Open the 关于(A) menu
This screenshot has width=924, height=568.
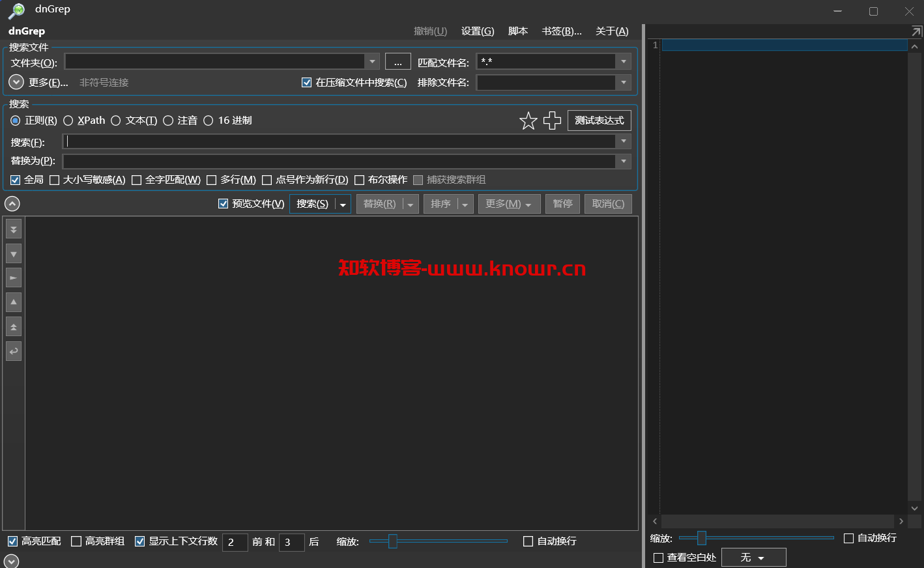(612, 31)
